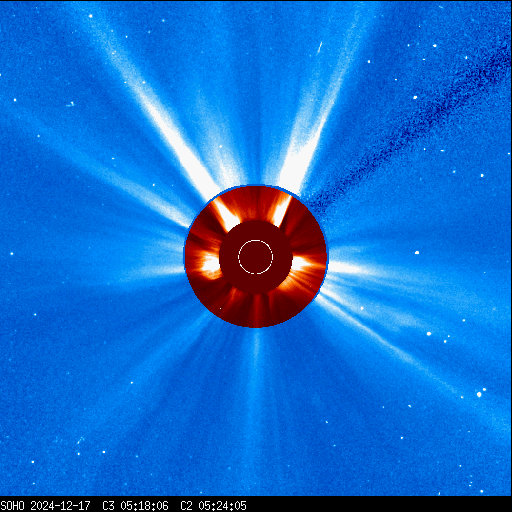This screenshot has width=512, height=512.
Task: Click the C3 label in footer
Action: (108, 506)
